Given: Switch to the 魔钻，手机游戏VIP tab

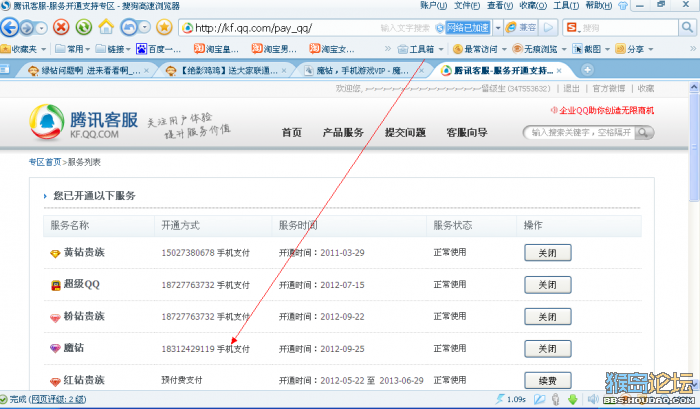Looking at the screenshot, I should pyautogui.click(x=361, y=70).
